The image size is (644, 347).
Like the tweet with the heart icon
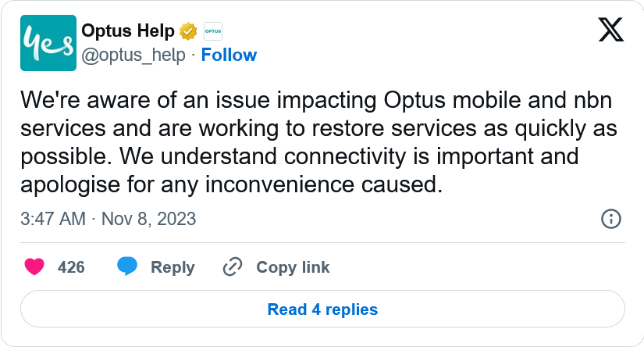[34, 267]
